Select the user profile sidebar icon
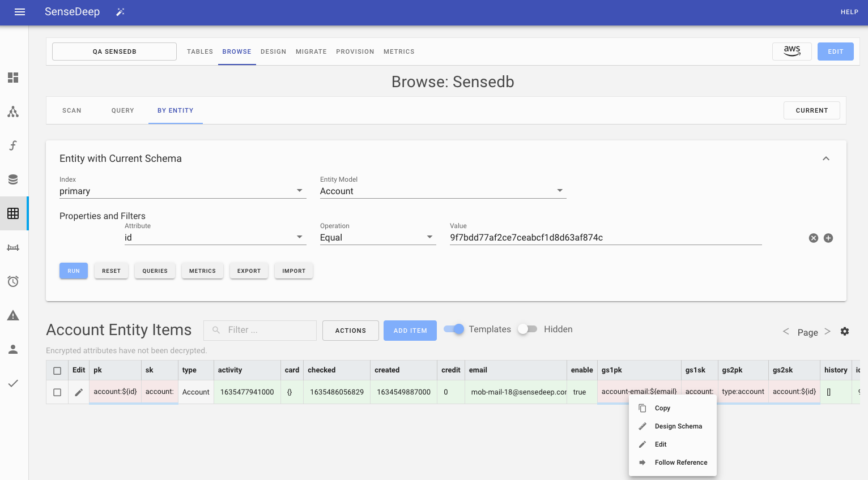The image size is (868, 480). click(x=13, y=349)
